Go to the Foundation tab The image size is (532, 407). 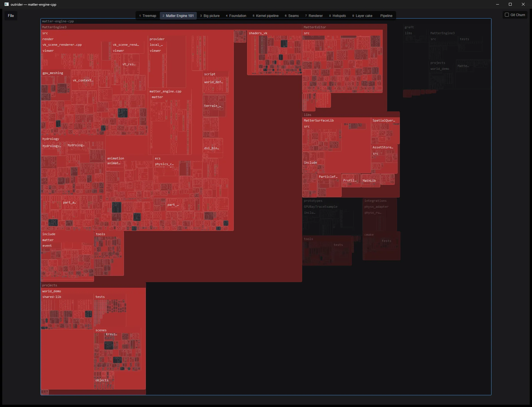236,16
